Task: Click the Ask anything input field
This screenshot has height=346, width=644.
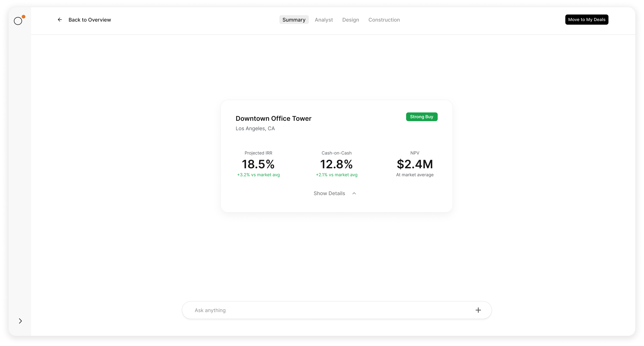Action: [x=337, y=310]
